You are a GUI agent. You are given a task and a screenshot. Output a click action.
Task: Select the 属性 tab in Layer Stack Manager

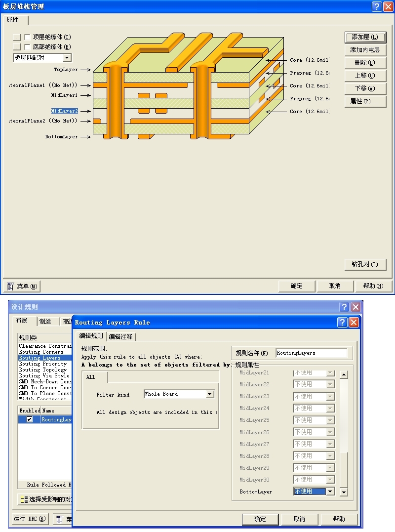(x=13, y=20)
